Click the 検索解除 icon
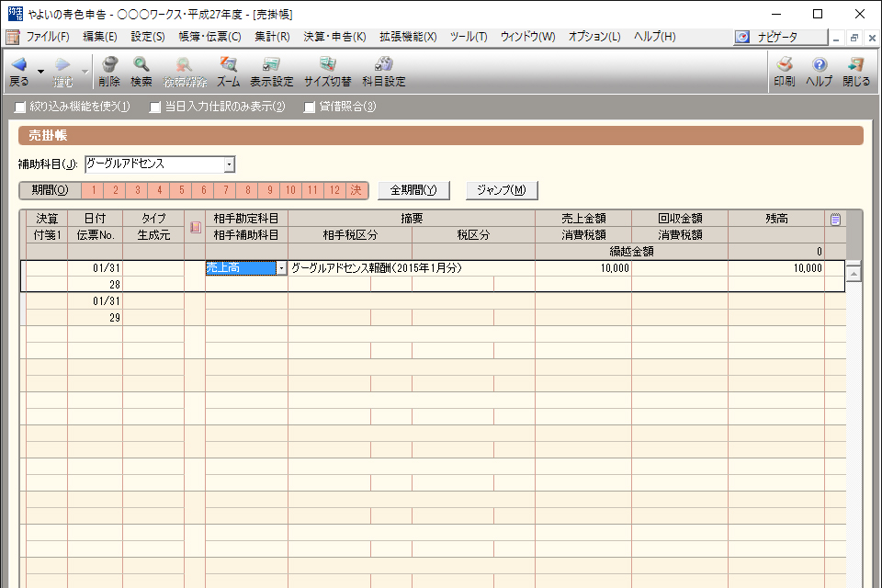The image size is (882, 588). point(184,64)
